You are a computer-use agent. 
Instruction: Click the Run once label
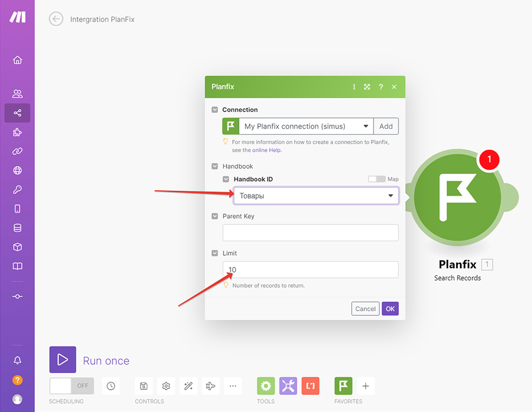(106, 361)
